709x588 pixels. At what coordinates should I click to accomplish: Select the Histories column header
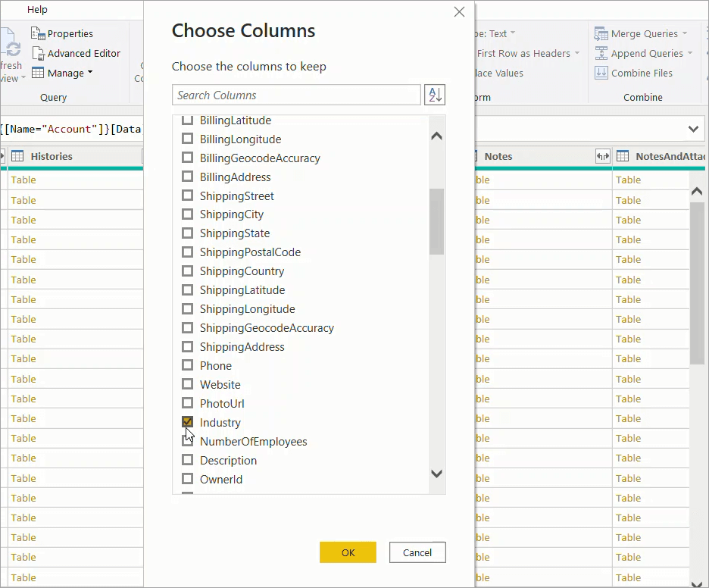click(x=50, y=156)
